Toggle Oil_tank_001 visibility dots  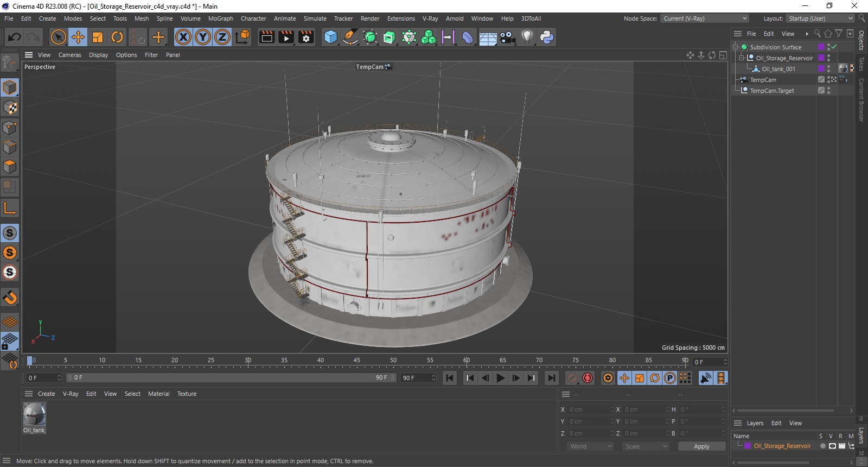[828, 69]
